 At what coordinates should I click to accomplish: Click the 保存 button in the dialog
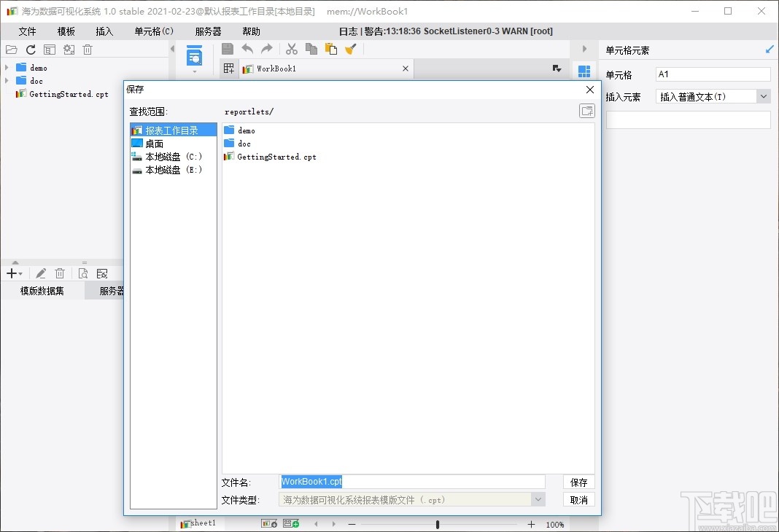[578, 481]
